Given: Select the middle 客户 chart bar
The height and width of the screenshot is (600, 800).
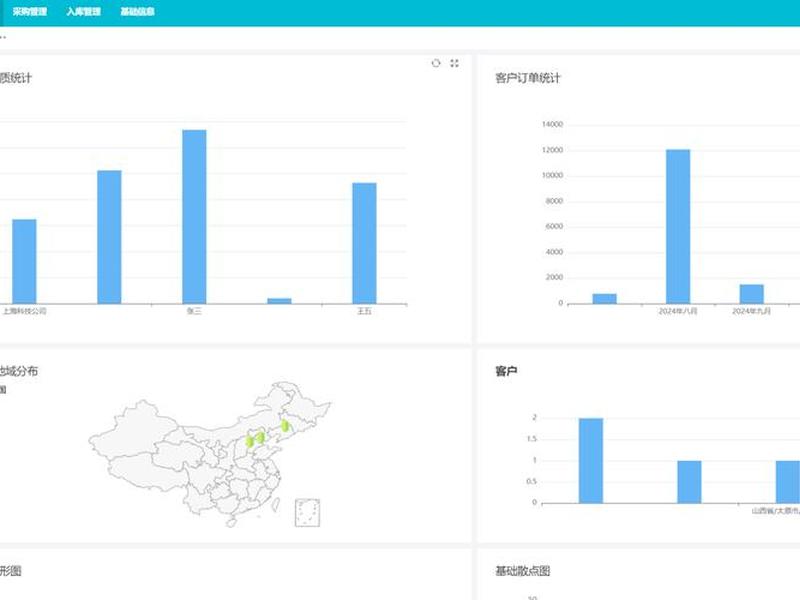Looking at the screenshot, I should click(689, 482).
